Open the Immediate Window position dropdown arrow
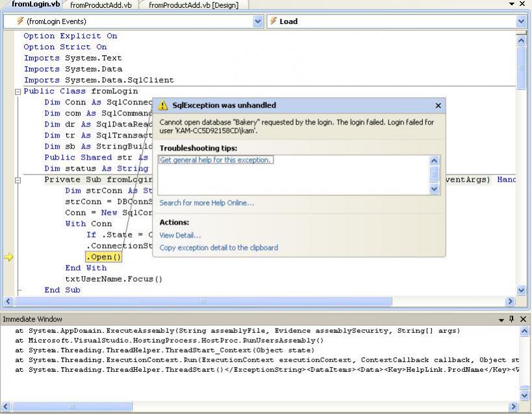The width and height of the screenshot is (532, 414). coord(501,319)
